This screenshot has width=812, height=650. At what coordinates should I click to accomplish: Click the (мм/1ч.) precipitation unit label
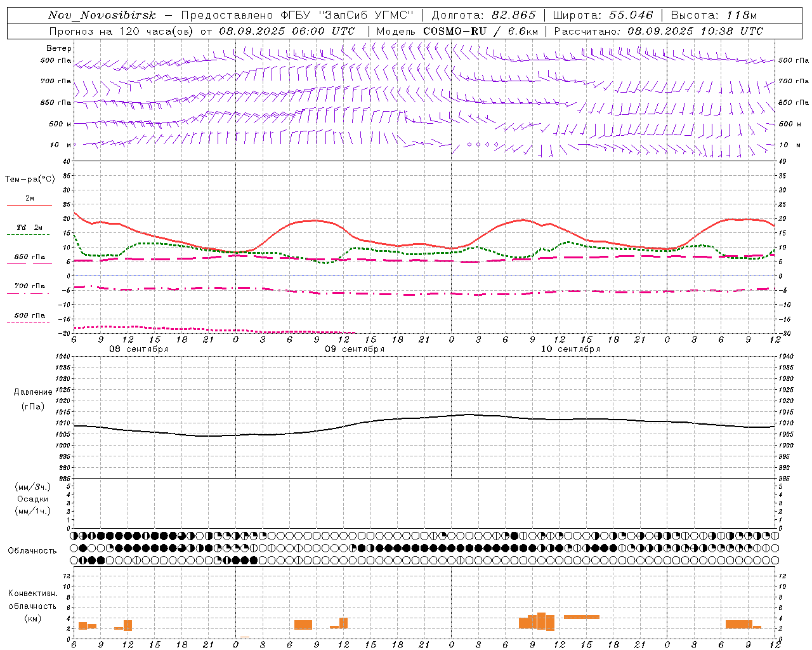(33, 511)
